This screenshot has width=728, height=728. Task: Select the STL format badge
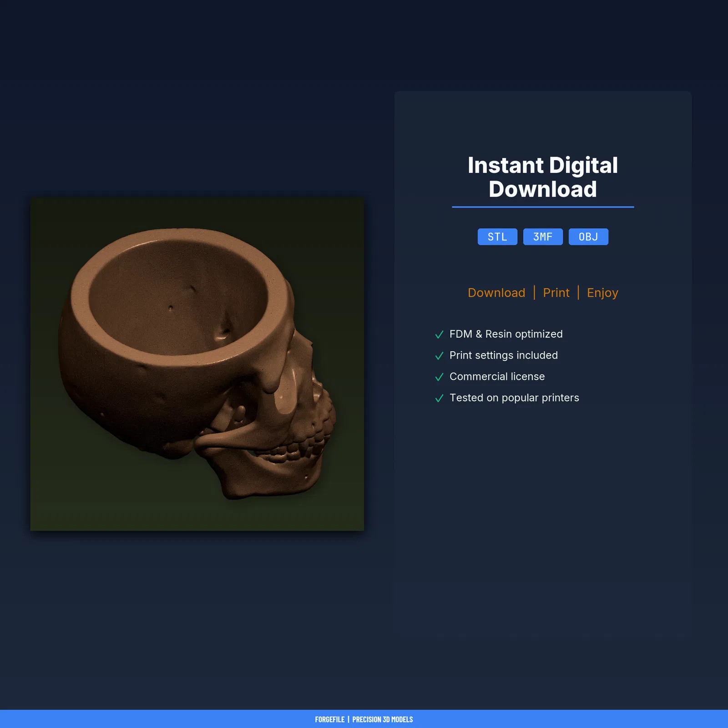coord(497,237)
